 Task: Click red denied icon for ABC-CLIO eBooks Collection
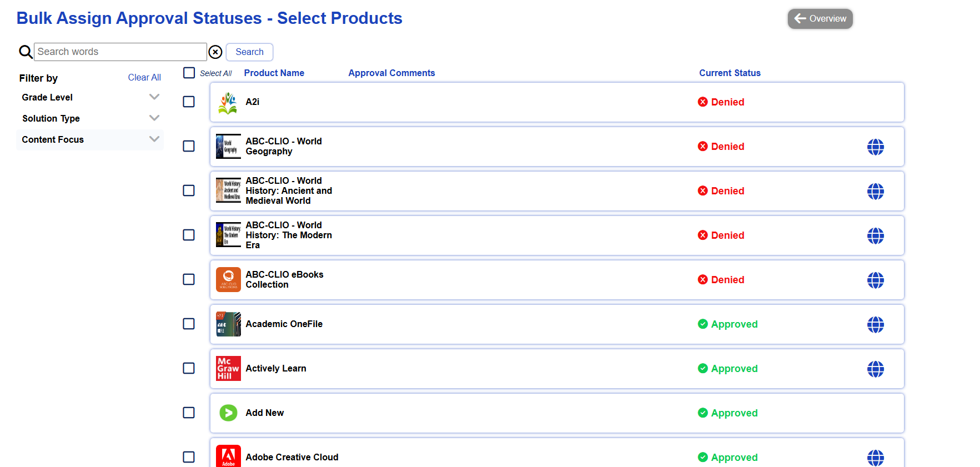[703, 280]
